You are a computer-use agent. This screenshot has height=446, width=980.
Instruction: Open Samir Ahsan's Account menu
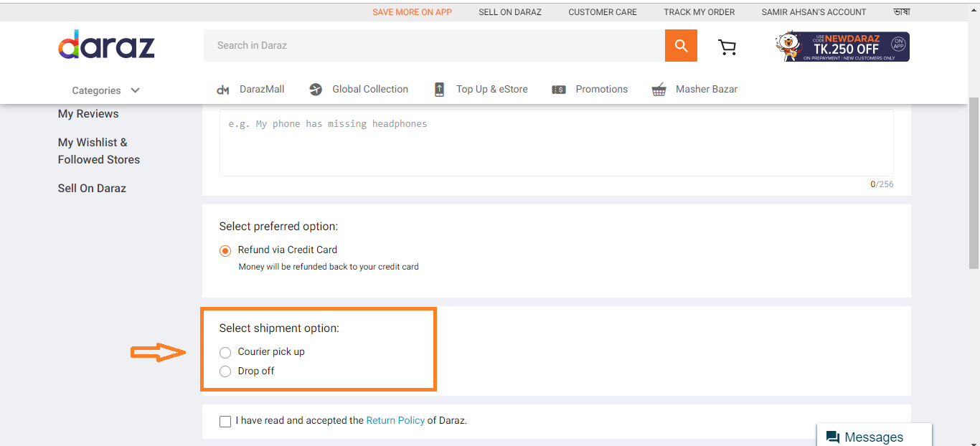pos(814,12)
